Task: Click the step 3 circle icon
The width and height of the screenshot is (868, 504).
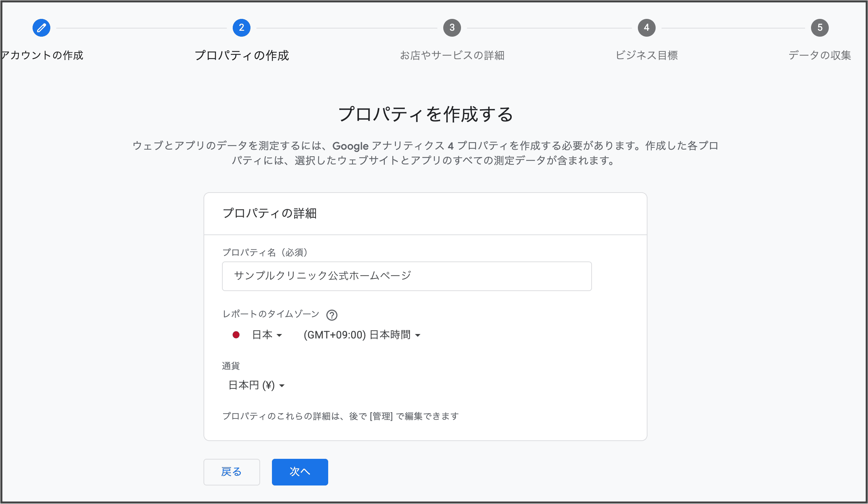Action: tap(452, 28)
